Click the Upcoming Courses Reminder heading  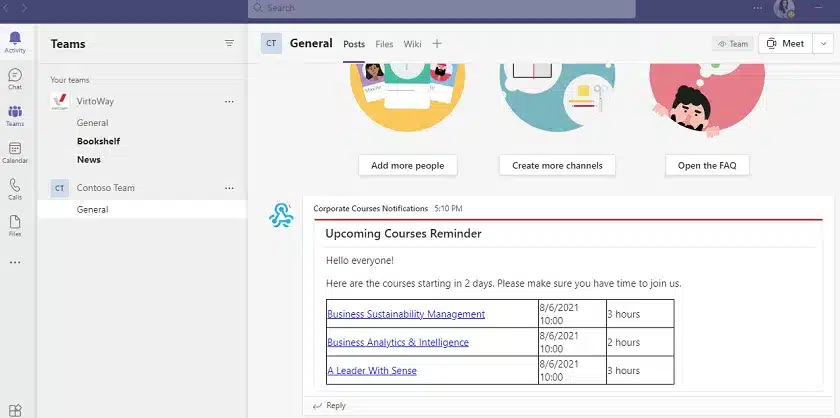pos(403,234)
